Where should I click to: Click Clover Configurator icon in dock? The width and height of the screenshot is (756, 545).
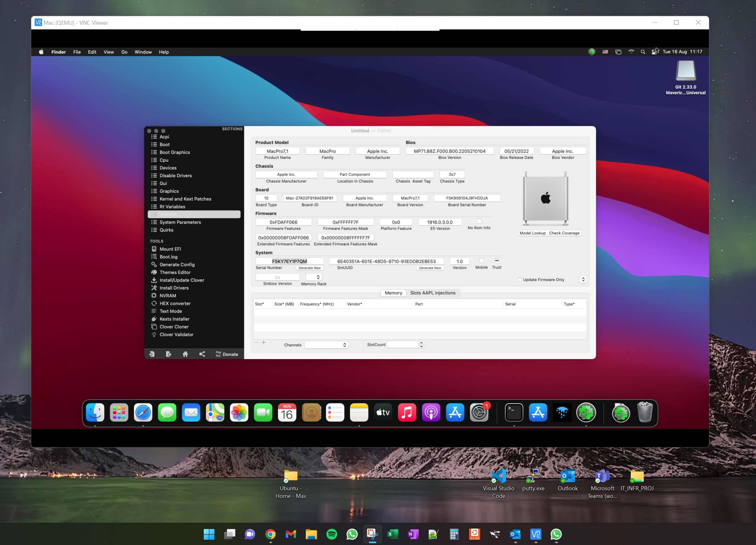click(586, 413)
